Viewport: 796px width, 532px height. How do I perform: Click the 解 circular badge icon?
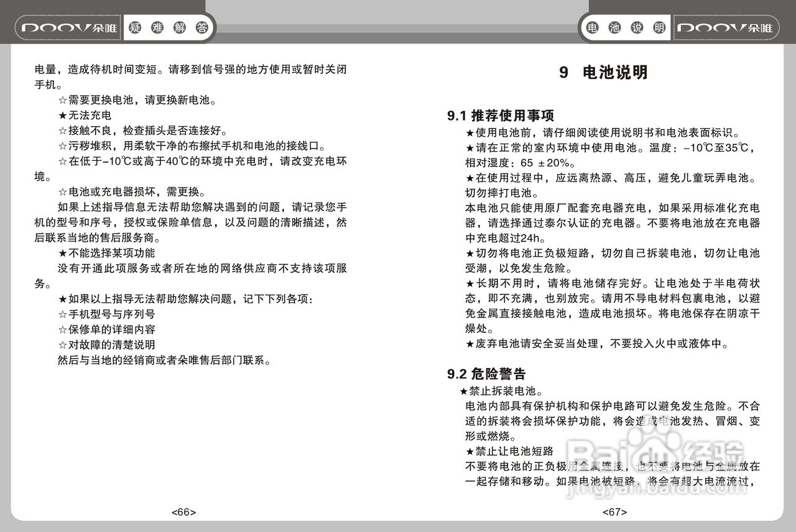pos(179,27)
